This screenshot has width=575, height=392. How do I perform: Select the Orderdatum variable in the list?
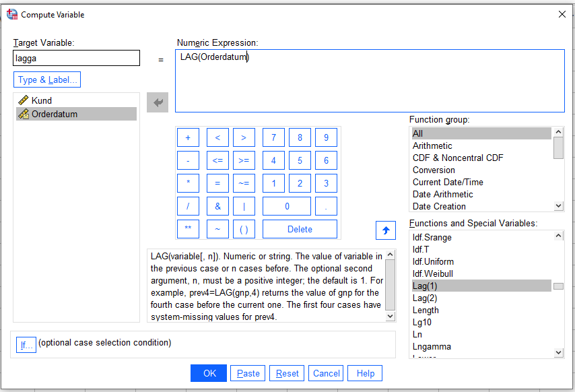click(x=76, y=114)
